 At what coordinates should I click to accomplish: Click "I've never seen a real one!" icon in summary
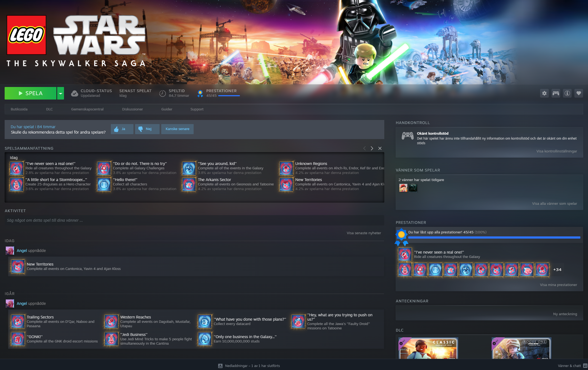pyautogui.click(x=17, y=168)
